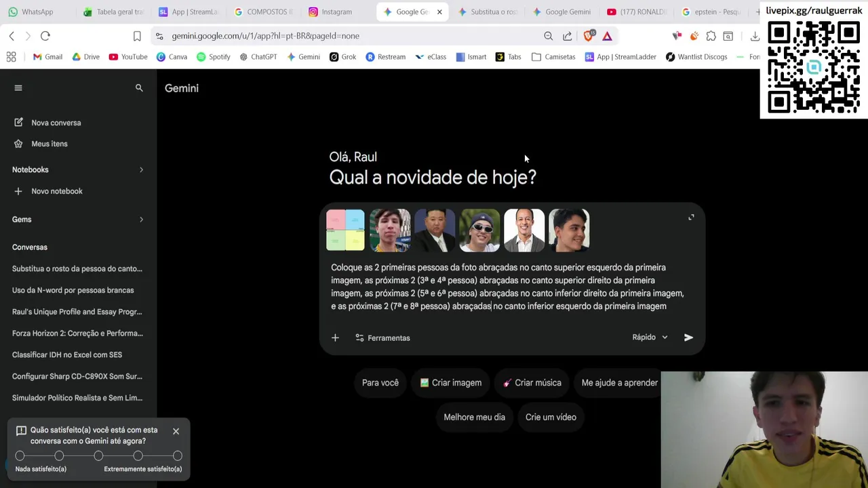
Task: Click the Criar música suggestion chip
Action: coord(532,383)
